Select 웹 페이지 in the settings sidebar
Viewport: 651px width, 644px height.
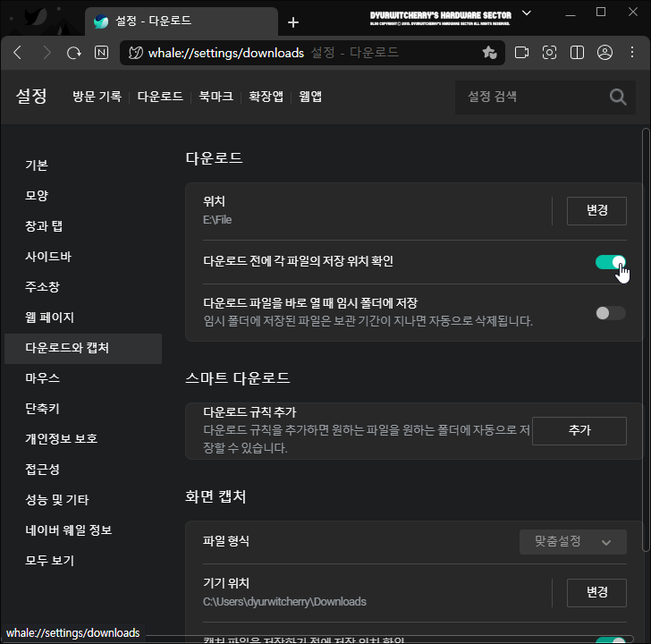pyautogui.click(x=49, y=318)
